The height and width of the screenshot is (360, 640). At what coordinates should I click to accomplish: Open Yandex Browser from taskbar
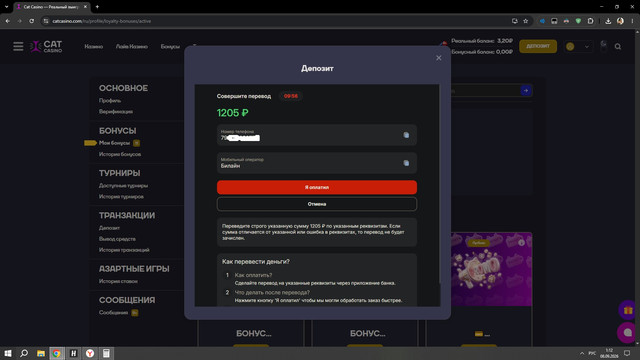pos(90,353)
